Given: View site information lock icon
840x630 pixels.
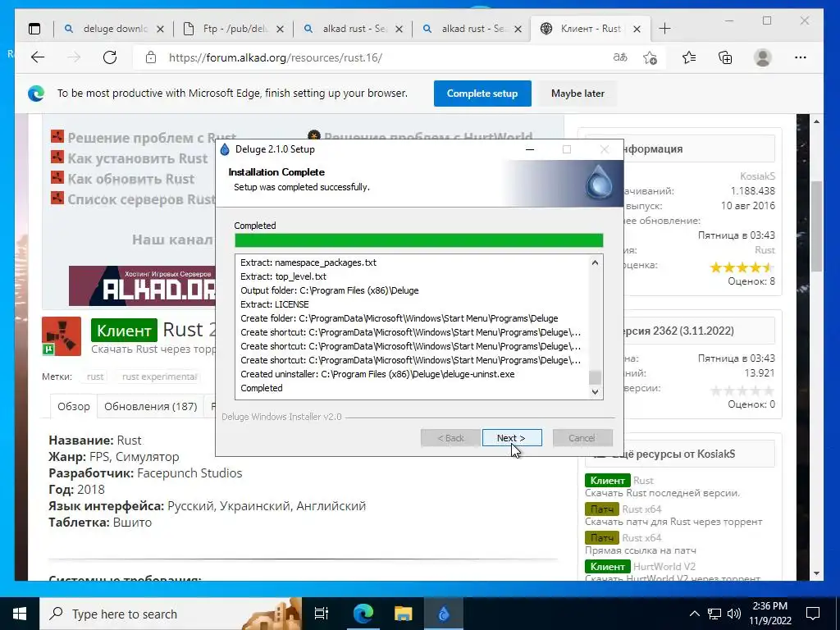Looking at the screenshot, I should tap(151, 57).
